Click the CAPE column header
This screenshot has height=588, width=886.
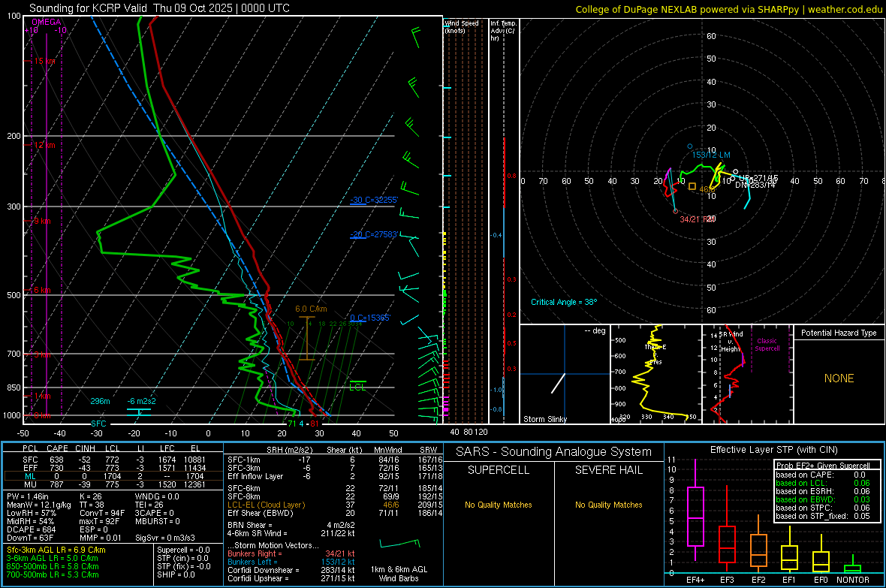click(x=57, y=449)
